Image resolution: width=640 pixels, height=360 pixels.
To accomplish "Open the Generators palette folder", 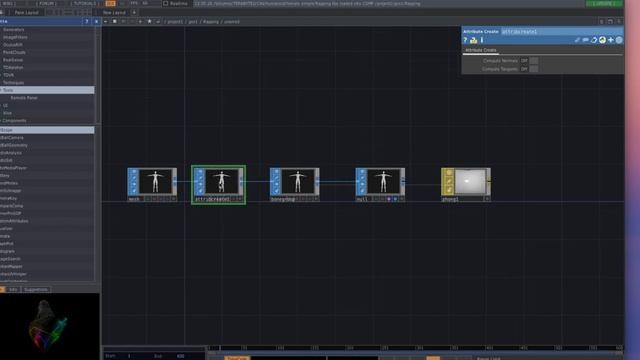I will tap(13, 30).
